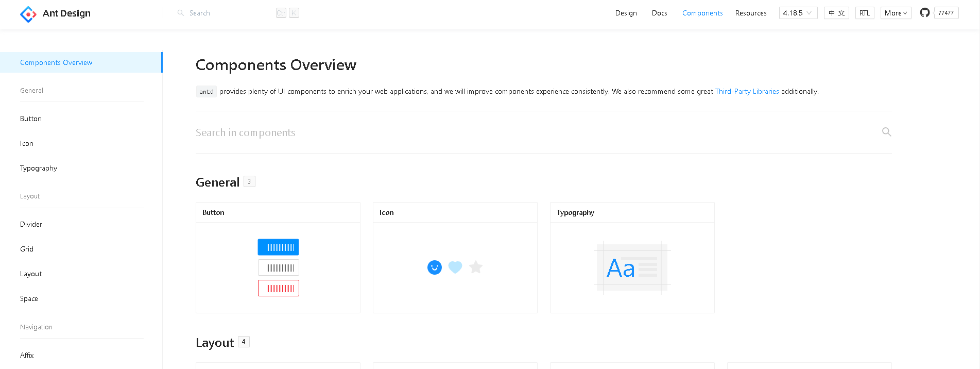This screenshot has height=369, width=980.
Task: Click the Layout group label in sidebar
Action: 30,196
